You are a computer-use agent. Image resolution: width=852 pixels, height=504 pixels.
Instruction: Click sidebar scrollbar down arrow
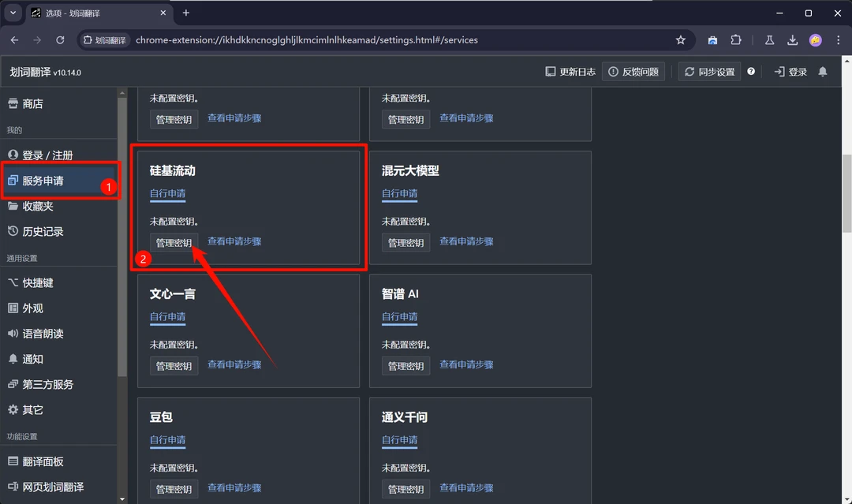[x=122, y=498]
